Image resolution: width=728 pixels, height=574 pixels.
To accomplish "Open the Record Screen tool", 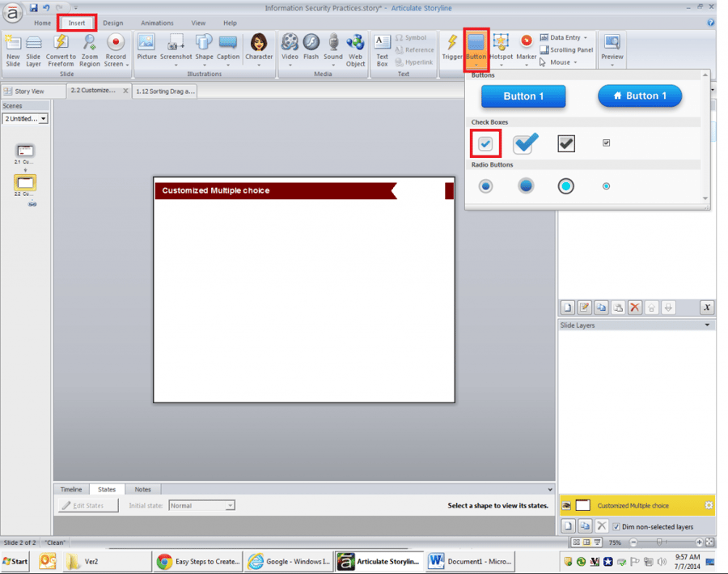I will 116,49.
